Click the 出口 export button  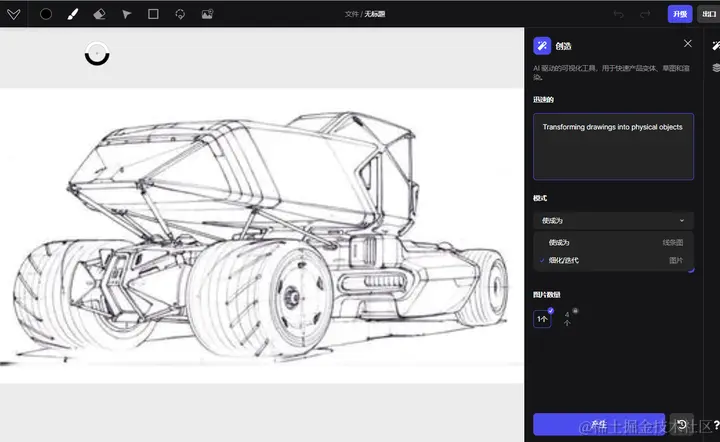tap(709, 14)
